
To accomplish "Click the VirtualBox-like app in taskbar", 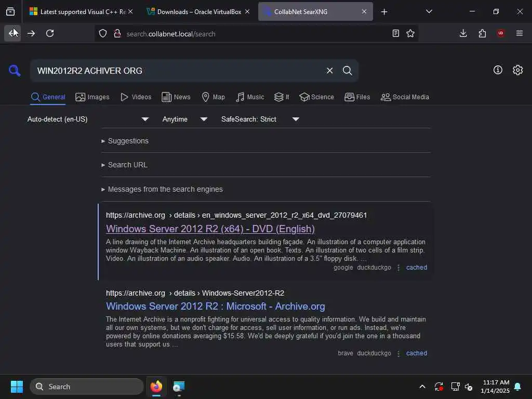I will click(x=179, y=387).
